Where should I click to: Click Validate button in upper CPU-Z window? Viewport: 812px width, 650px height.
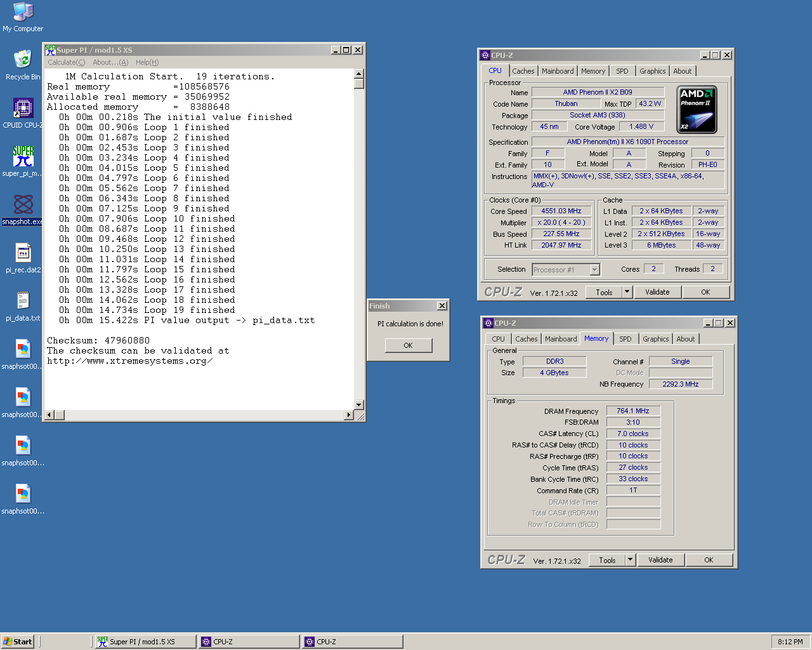click(657, 292)
